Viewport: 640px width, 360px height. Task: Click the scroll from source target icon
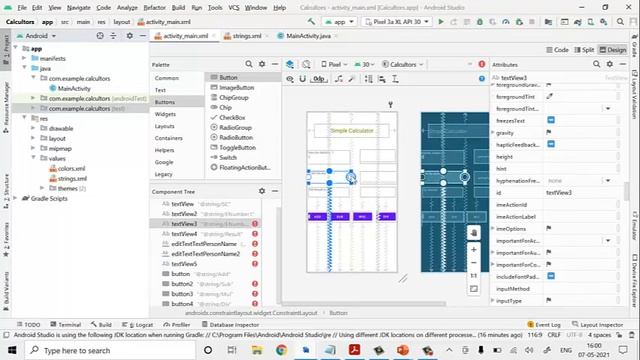coord(100,36)
